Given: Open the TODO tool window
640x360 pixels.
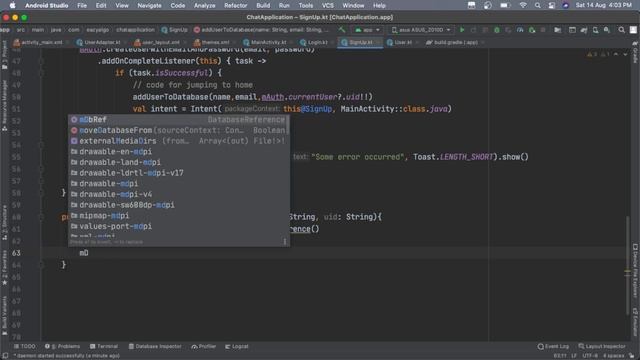Looking at the screenshot, I should (24, 346).
